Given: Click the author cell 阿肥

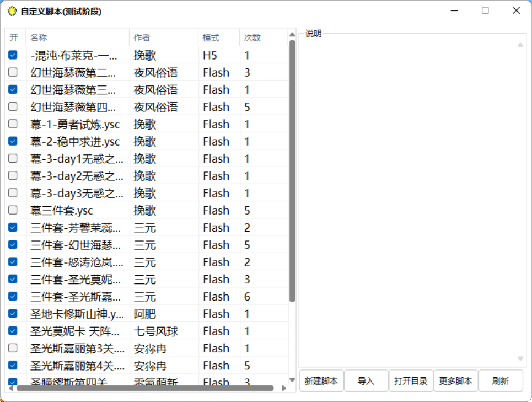Looking at the screenshot, I should pyautogui.click(x=145, y=313).
